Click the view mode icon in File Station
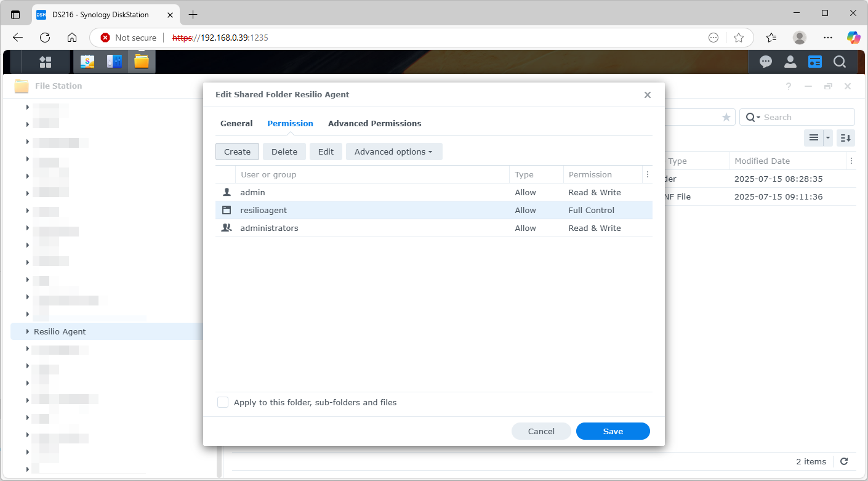This screenshot has height=481, width=868. (814, 137)
